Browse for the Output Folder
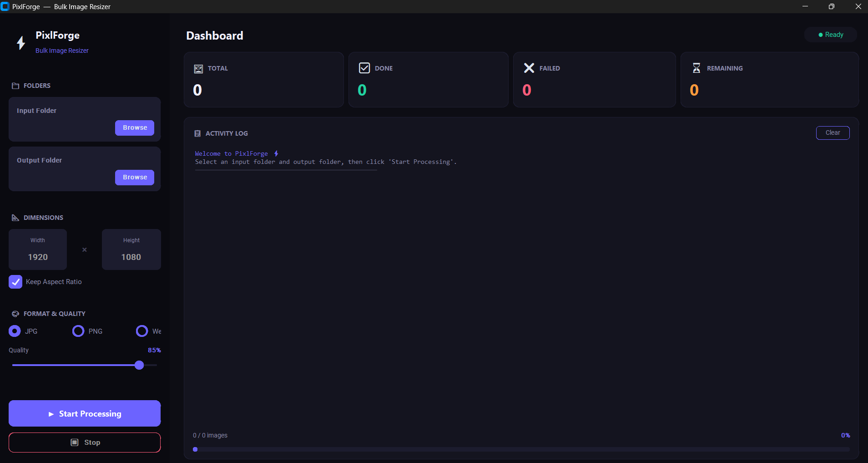868x463 pixels. point(135,178)
